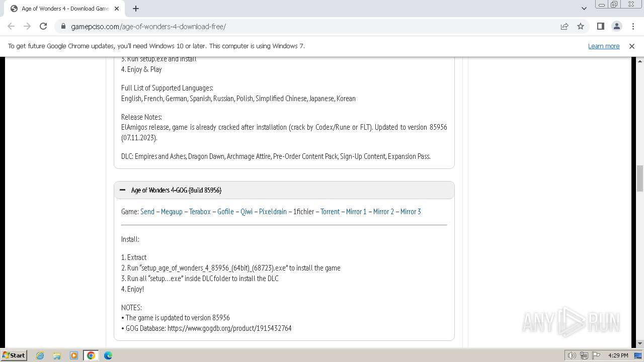Viewport: 644px width, 362px height.
Task: Dismiss the Chrome update notification bar
Action: pos(631,46)
